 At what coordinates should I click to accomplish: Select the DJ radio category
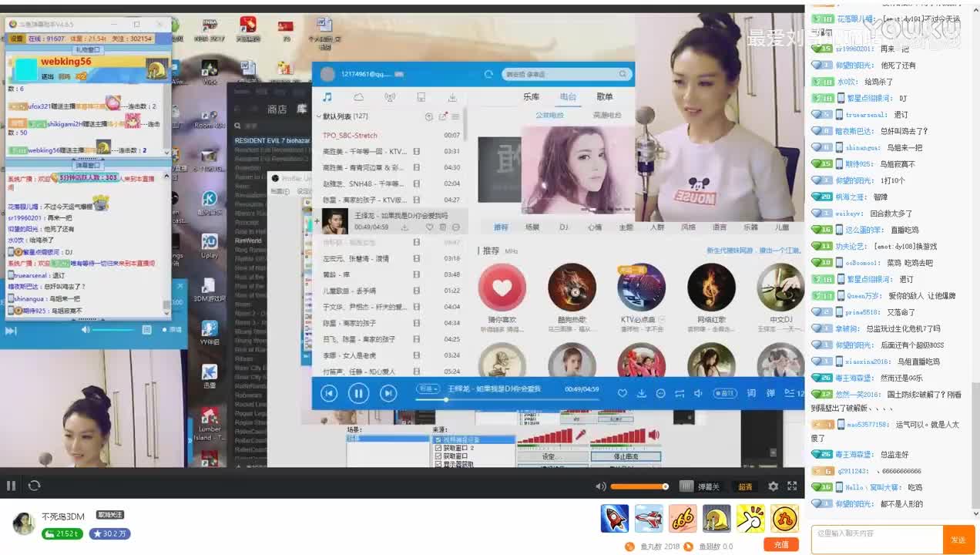point(564,227)
